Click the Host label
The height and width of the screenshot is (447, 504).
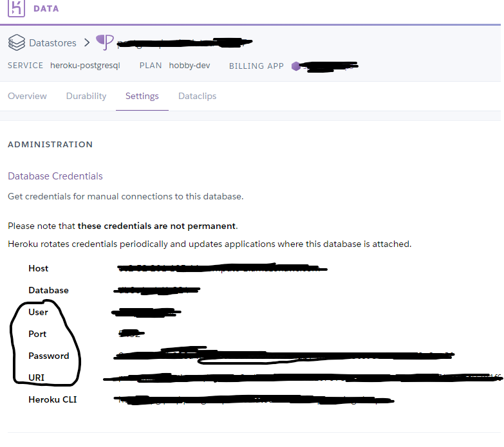click(x=38, y=268)
